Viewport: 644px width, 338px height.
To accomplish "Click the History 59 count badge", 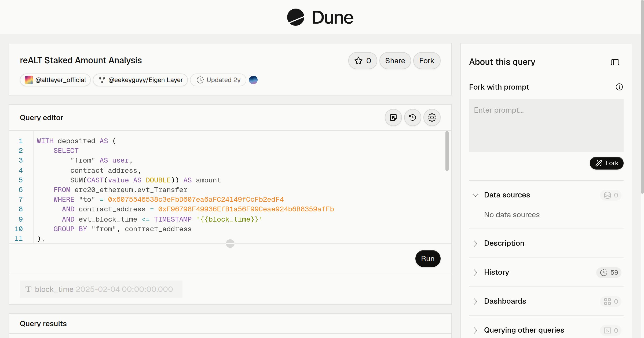I will pos(609,272).
